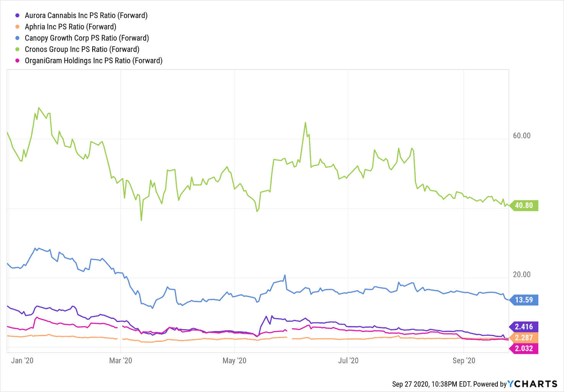564x392 pixels.
Task: Click the pink OrganiGram legend dot
Action: [x=17, y=61]
